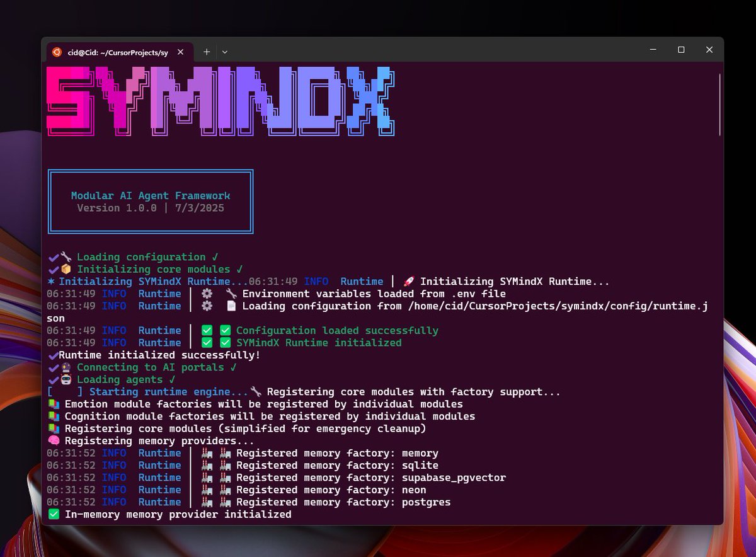Open the tab profiles dropdown chevron

click(x=225, y=52)
